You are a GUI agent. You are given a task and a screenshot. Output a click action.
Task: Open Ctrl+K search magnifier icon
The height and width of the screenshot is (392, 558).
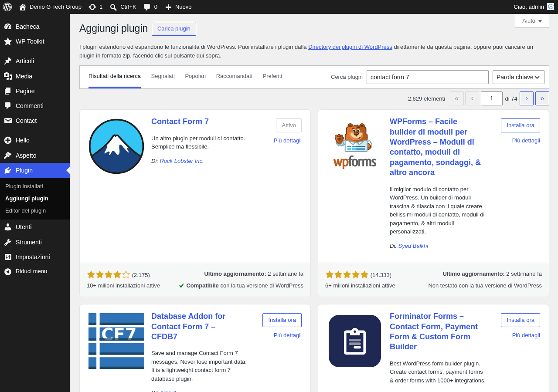[113, 7]
